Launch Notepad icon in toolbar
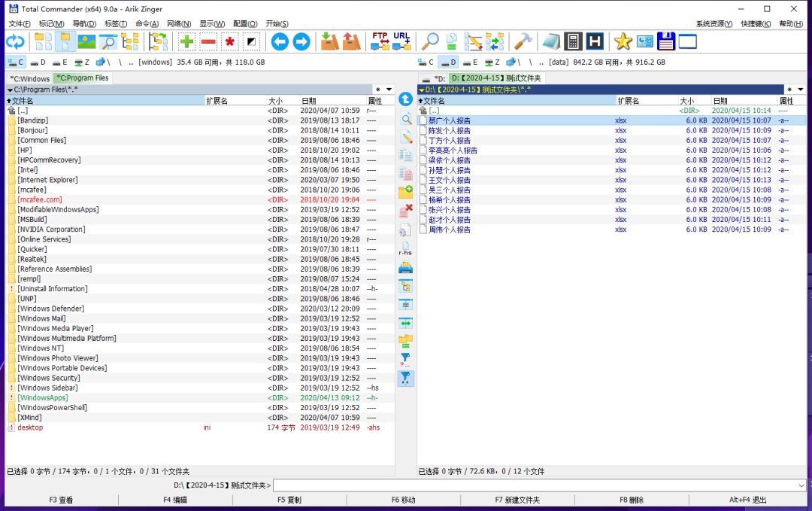Viewport: 812px width, 511px height. [552, 42]
